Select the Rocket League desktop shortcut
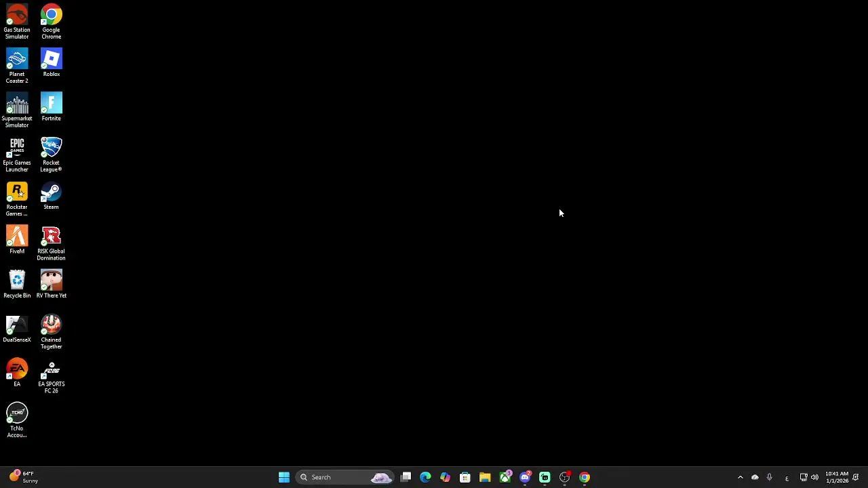This screenshot has width=868, height=488. (51, 155)
